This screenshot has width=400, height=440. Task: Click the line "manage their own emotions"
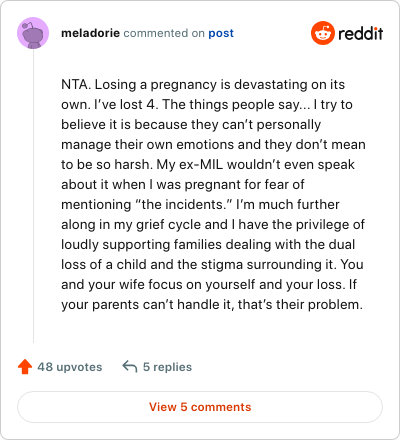(x=213, y=145)
